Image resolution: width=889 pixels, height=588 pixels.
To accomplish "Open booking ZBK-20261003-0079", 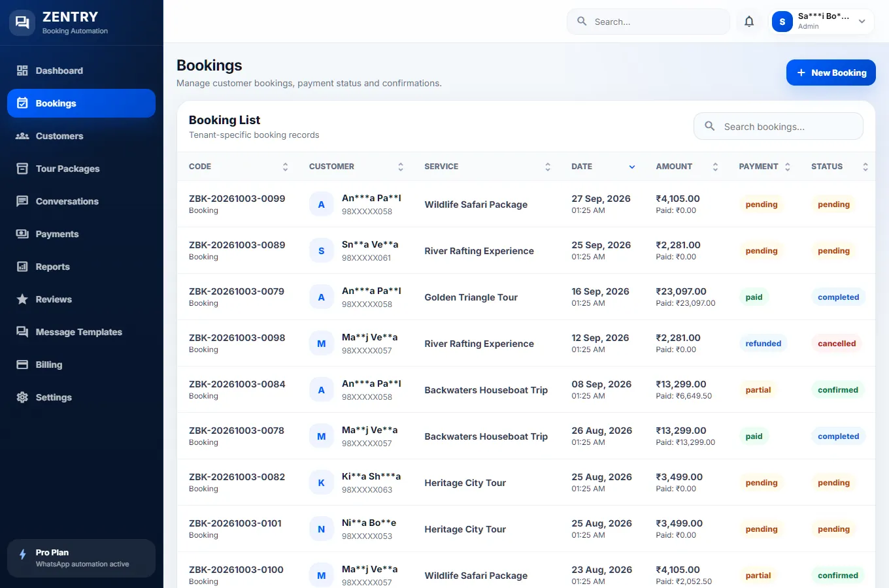I will (237, 291).
